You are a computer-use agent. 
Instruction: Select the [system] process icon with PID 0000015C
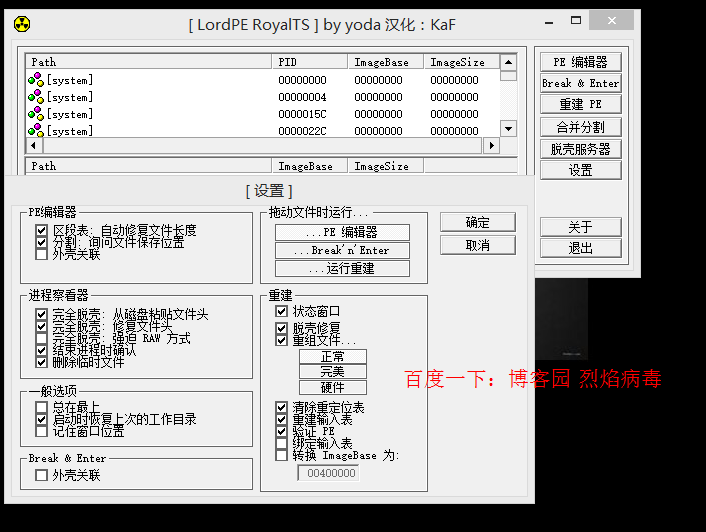coord(36,114)
